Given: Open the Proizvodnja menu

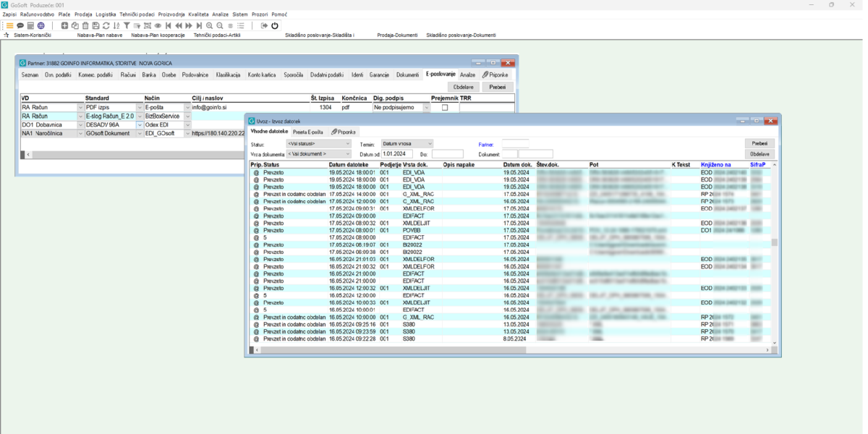Looking at the screenshot, I should point(171,14).
